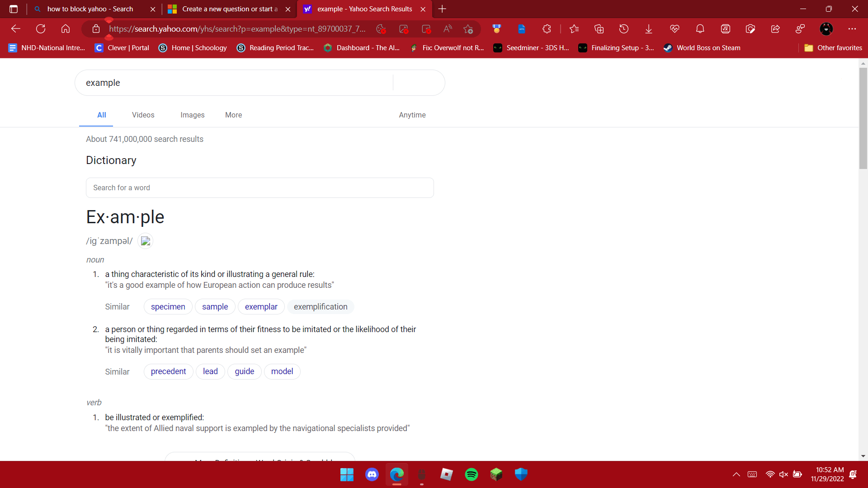Expand the More search filter menu
868x488 pixels.
[x=233, y=115]
